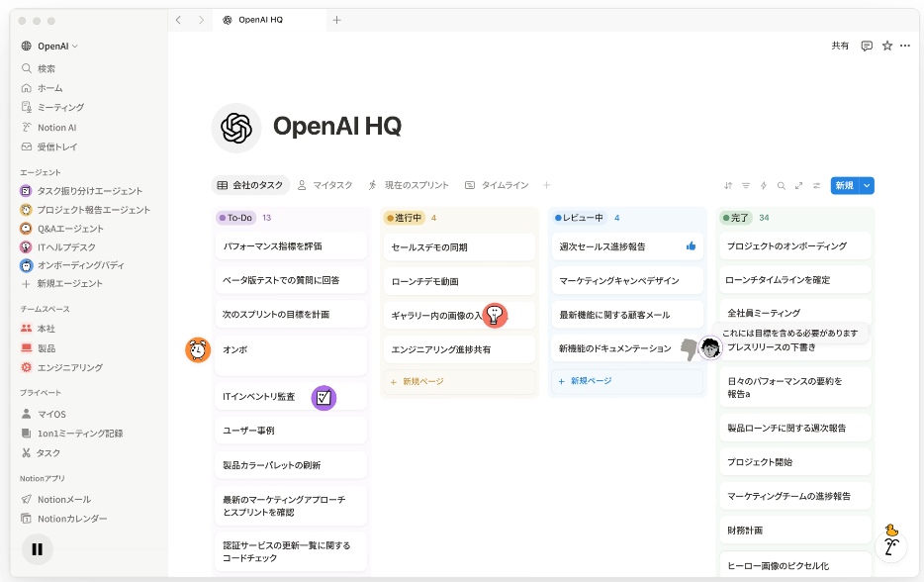Open the sort icon in database toolbar
The image size is (924, 582).
728,186
